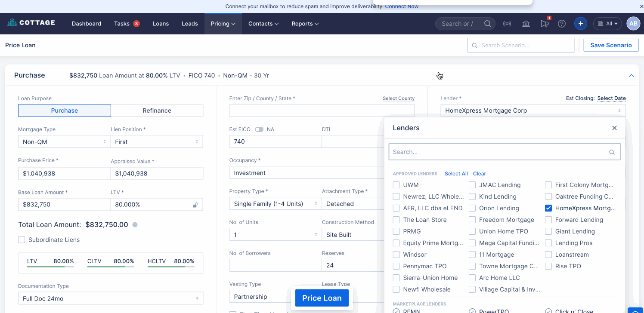Click the Lenders search magnifier icon
Image resolution: width=644 pixels, height=313 pixels.
612,152
